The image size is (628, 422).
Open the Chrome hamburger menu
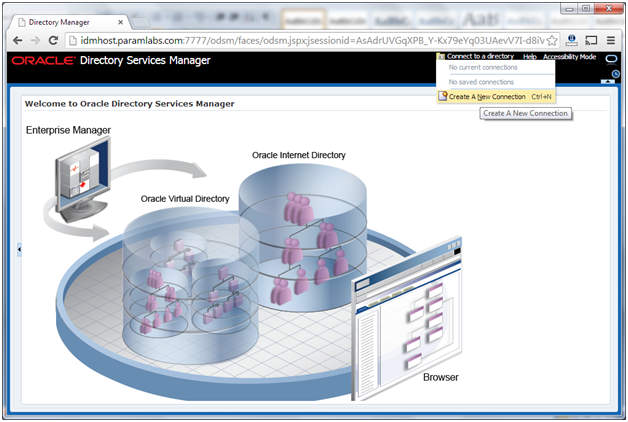point(610,40)
